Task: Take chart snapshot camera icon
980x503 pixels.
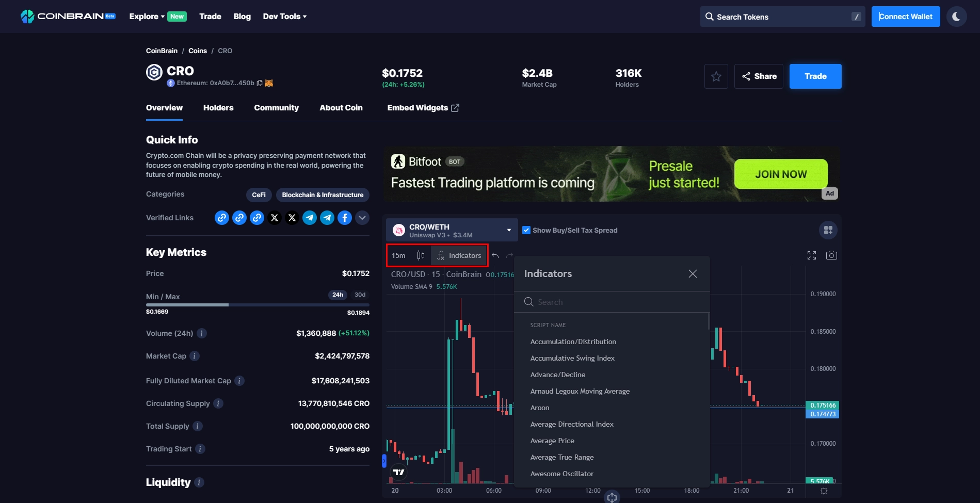Action: pyautogui.click(x=831, y=255)
